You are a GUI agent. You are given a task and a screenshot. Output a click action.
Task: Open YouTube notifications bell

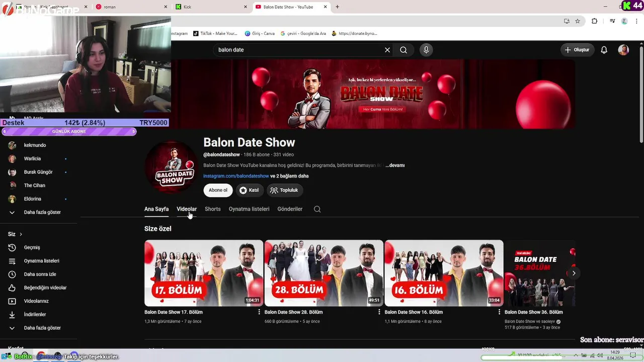[x=604, y=50]
